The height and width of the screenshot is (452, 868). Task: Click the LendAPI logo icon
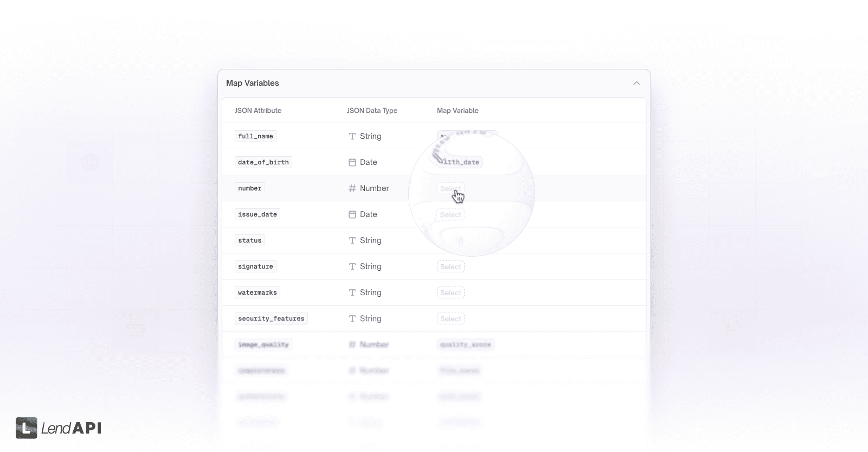[26, 428]
